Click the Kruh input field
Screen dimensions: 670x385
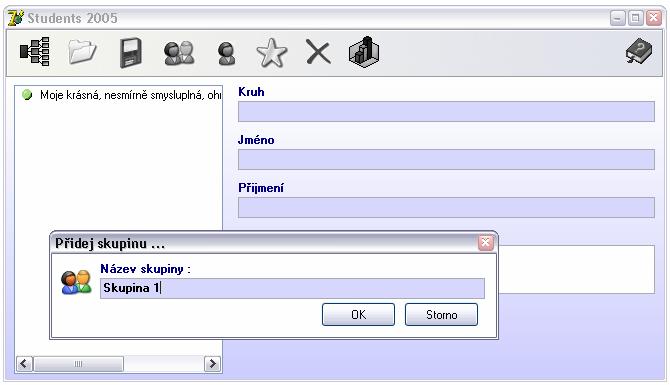(x=446, y=112)
